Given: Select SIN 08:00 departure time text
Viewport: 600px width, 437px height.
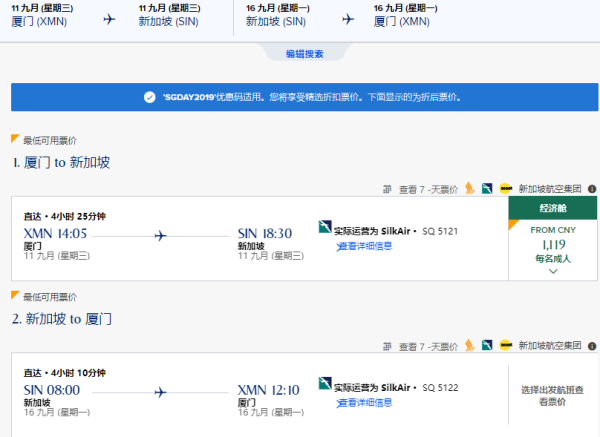Looking at the screenshot, I should 52,390.
